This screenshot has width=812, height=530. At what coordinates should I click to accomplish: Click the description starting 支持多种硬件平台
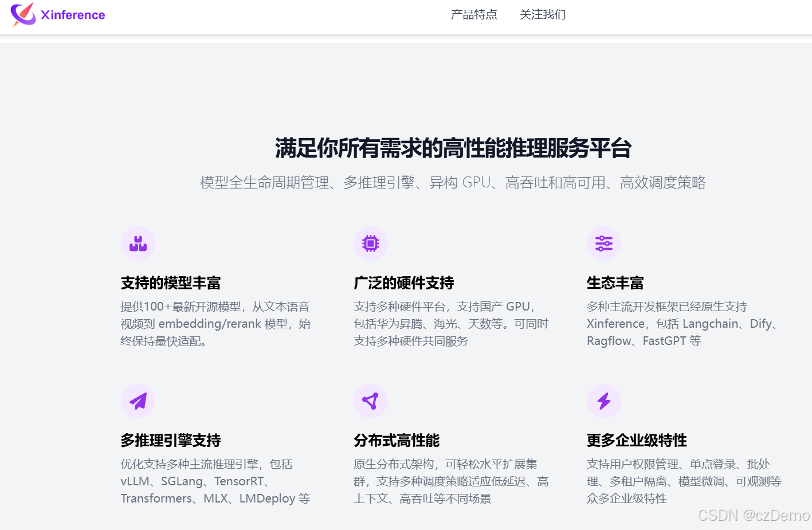[451, 324]
